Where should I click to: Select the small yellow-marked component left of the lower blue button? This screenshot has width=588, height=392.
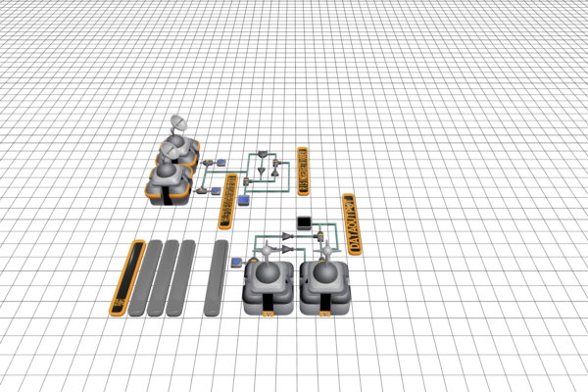point(202,191)
